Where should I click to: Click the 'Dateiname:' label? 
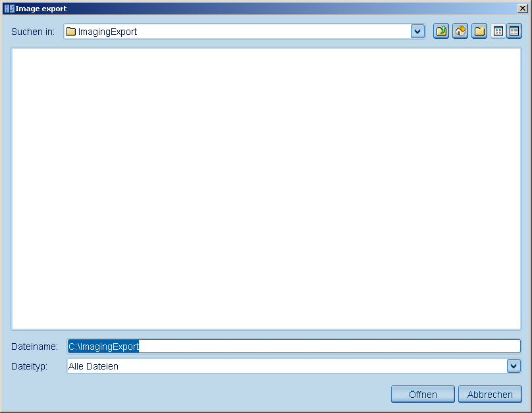click(34, 346)
